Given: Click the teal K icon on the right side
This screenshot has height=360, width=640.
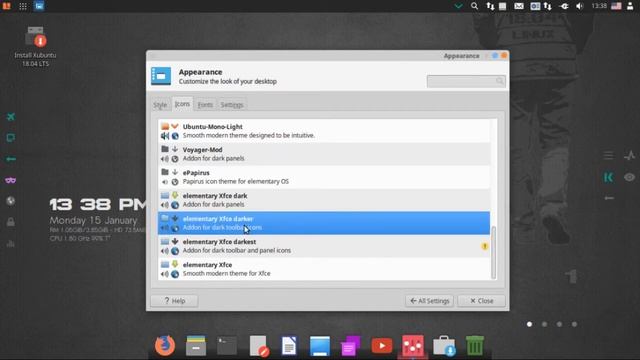Looking at the screenshot, I should [608, 177].
